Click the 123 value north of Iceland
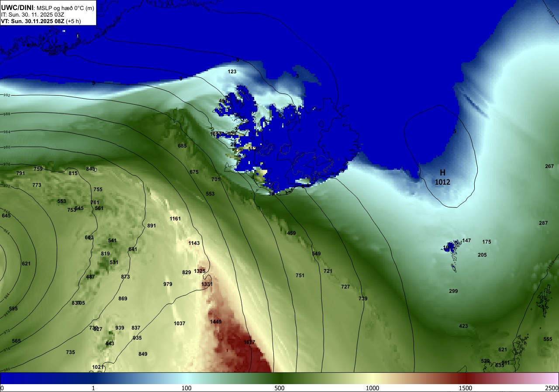Viewport: 559px width, 392px height. 232,72
